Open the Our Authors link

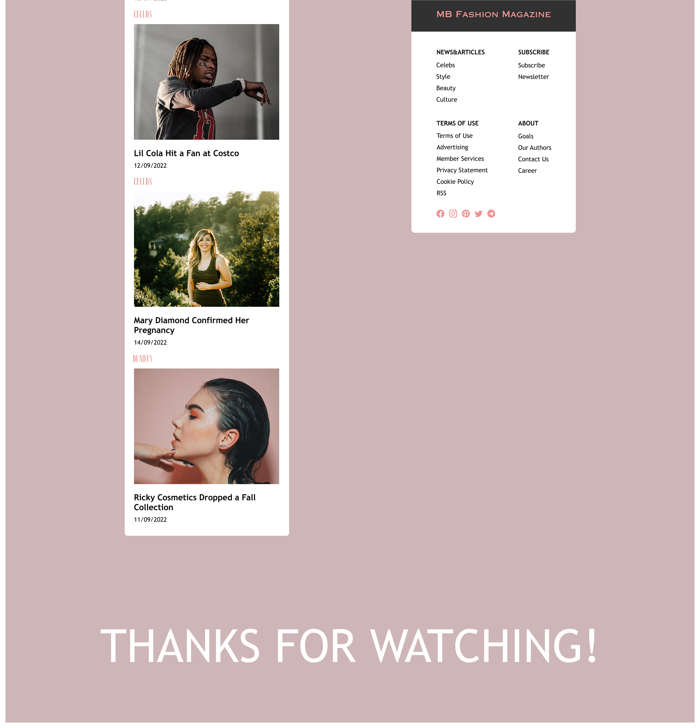pos(534,148)
